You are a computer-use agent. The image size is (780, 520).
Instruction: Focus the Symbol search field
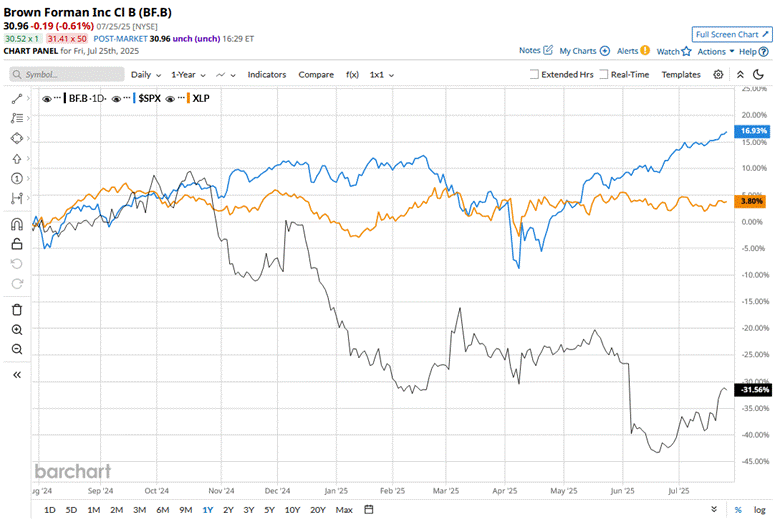[x=67, y=74]
